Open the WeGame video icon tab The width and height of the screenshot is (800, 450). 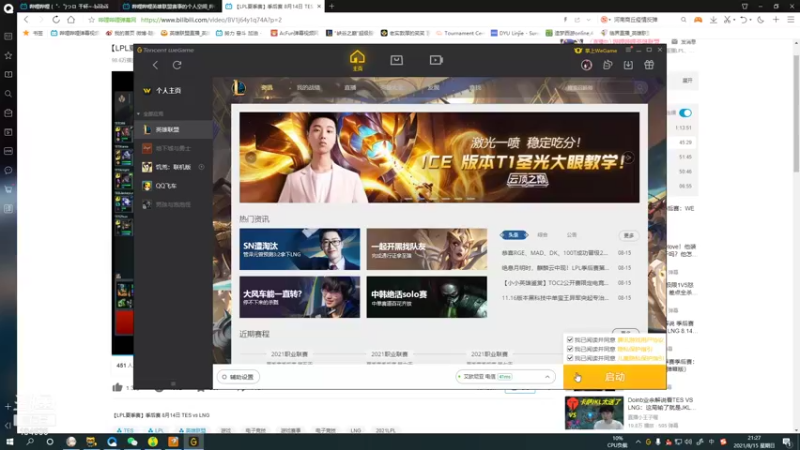[436, 60]
